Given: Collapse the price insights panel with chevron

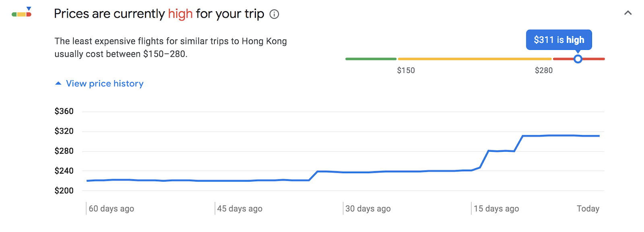Looking at the screenshot, I should coord(628,13).
